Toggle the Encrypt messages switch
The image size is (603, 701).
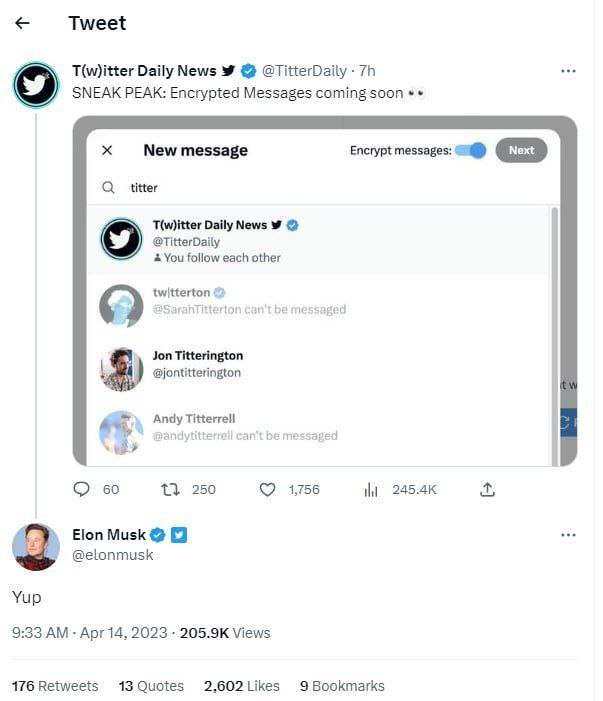(470, 150)
